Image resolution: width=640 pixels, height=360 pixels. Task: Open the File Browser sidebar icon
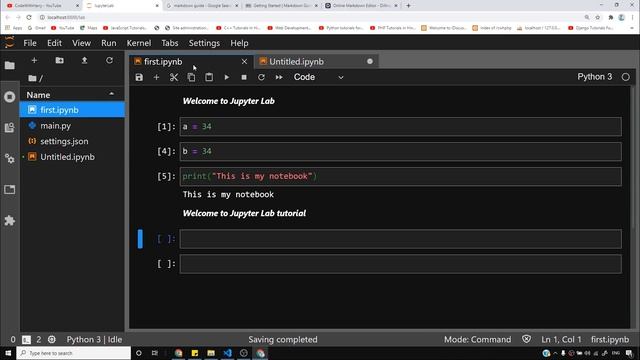[9, 65]
